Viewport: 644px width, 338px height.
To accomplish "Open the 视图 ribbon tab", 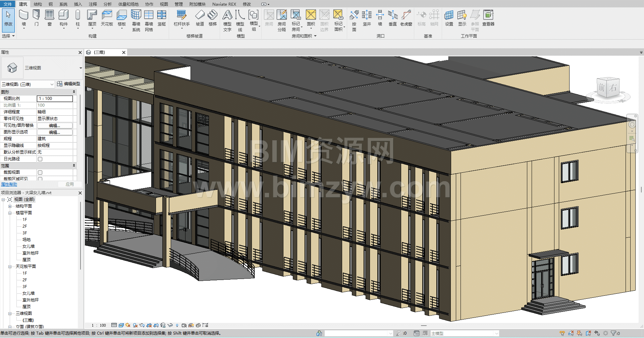I will (x=164, y=4).
